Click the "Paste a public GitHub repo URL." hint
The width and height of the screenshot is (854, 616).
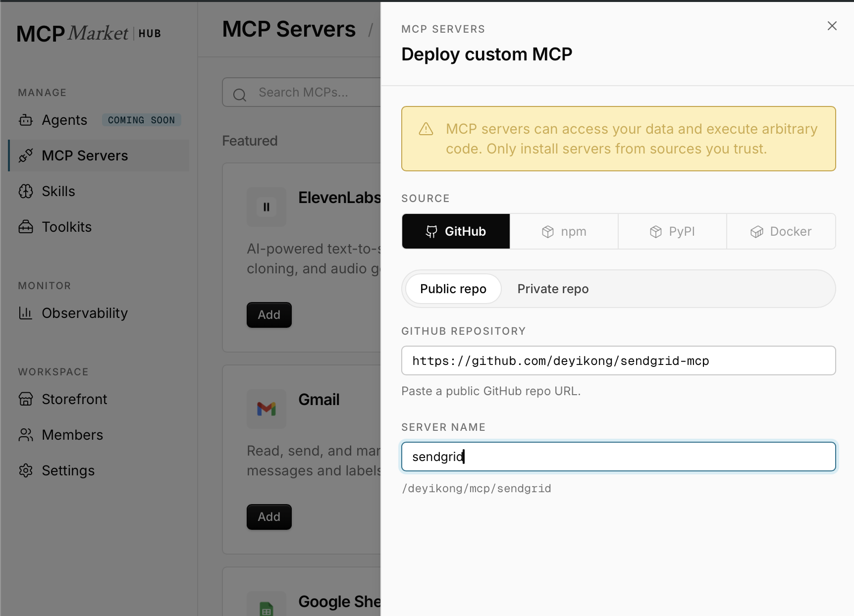pyautogui.click(x=491, y=391)
